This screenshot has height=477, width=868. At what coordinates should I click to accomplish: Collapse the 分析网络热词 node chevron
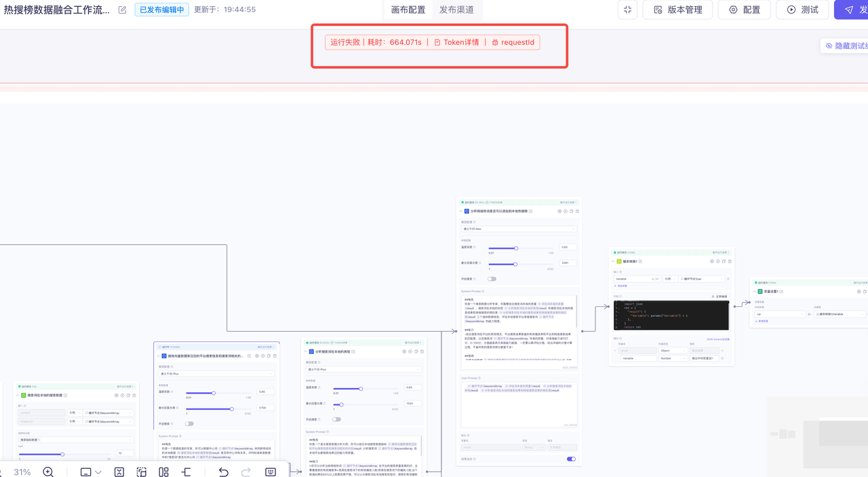(x=460, y=211)
